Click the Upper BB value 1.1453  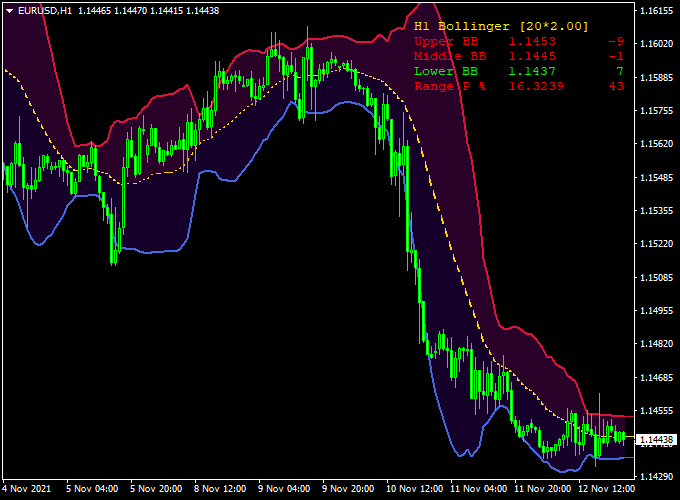(532, 41)
